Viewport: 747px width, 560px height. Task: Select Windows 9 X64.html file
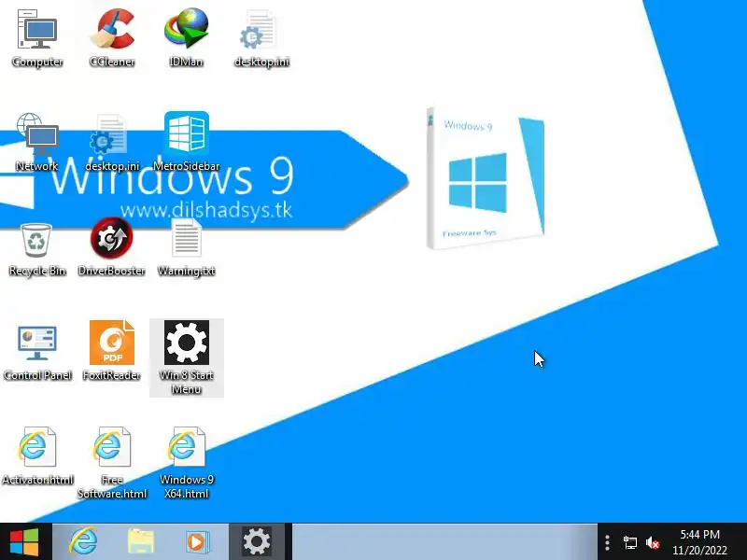[x=186, y=463]
